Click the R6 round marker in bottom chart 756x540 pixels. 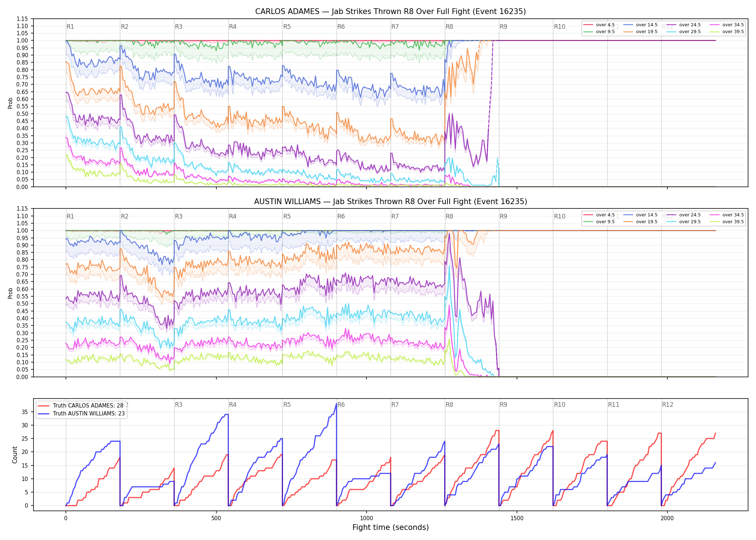(341, 405)
